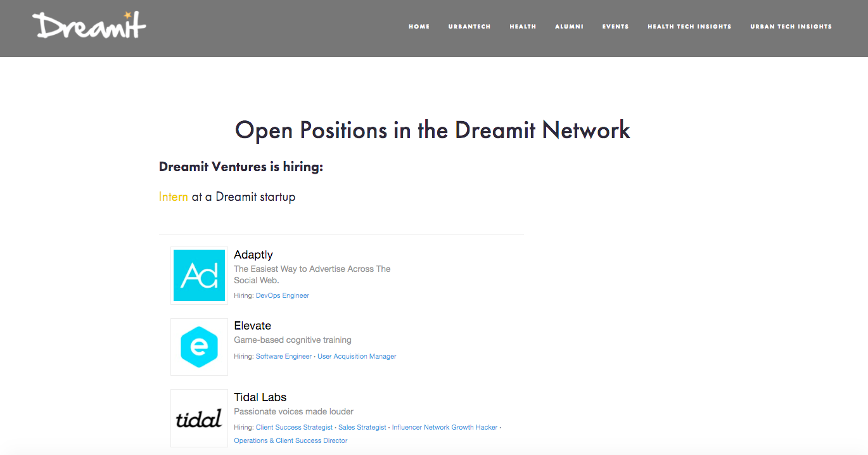Open Urban Tech Insights in the navigation
868x455 pixels.
(791, 27)
